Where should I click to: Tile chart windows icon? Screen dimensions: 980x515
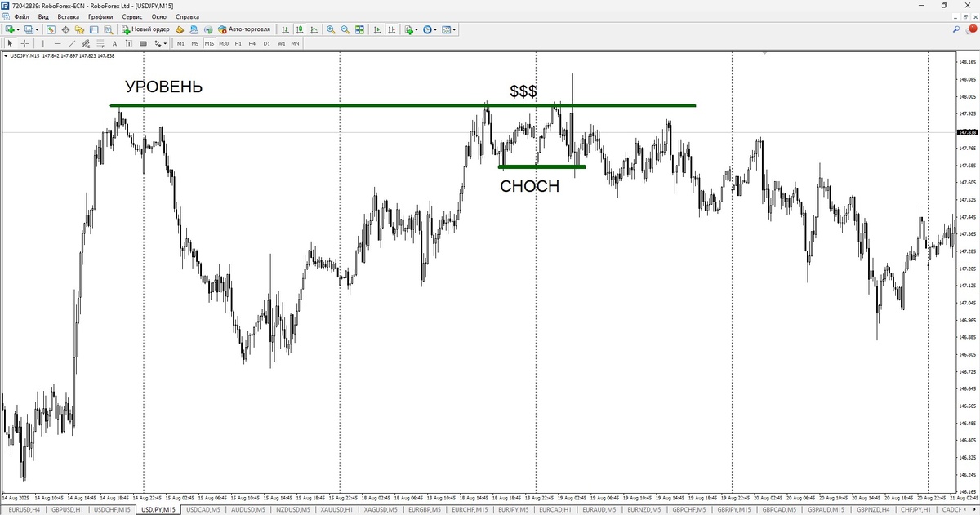click(359, 29)
